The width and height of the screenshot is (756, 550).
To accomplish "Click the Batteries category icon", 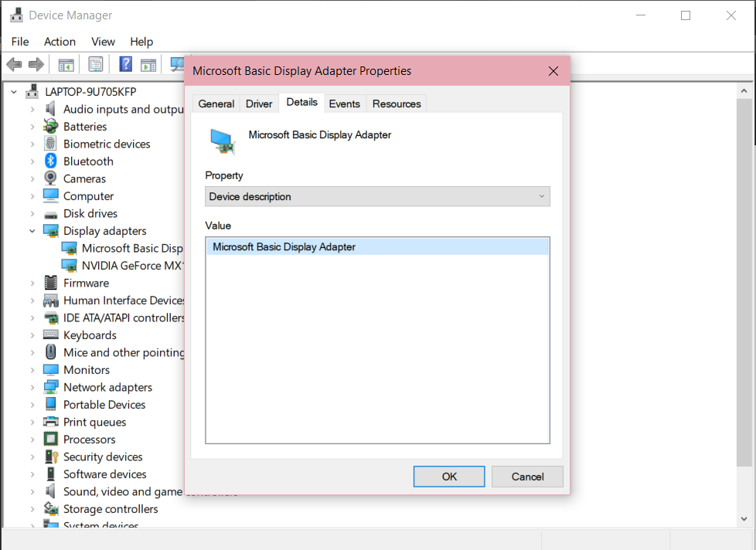I will click(x=50, y=127).
